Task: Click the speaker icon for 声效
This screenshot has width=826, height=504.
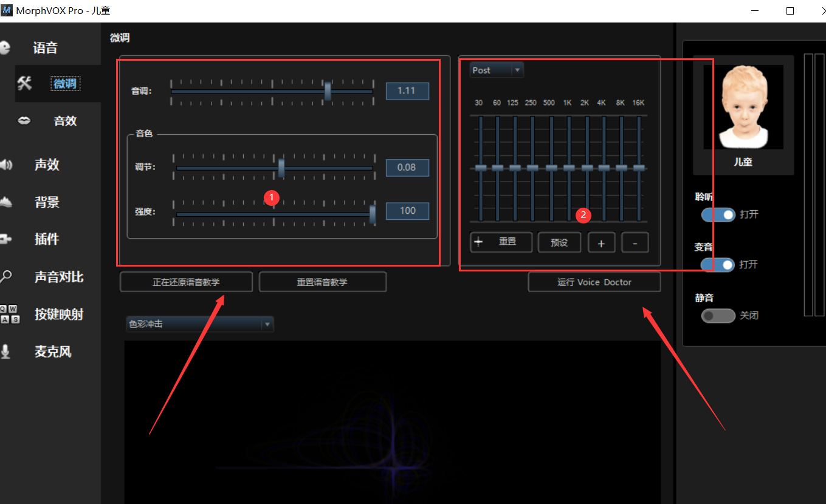Action: 6,165
